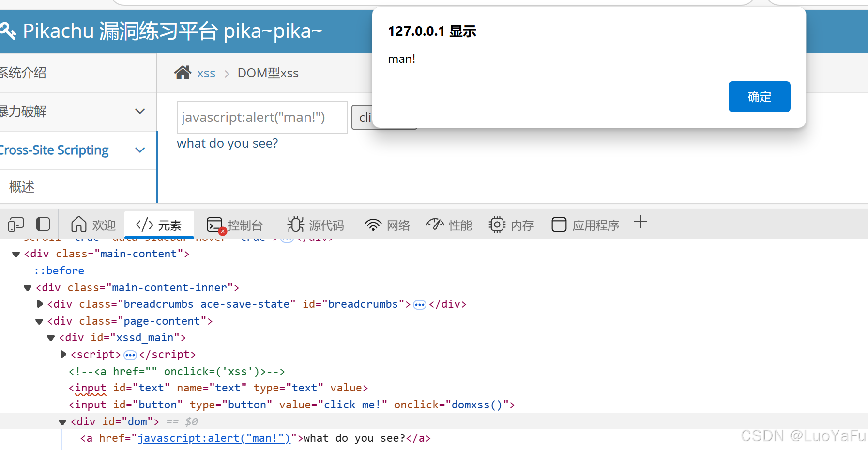Switch to the 网络 DevTools tab
Image resolution: width=868 pixels, height=450 pixels.
[387, 225]
